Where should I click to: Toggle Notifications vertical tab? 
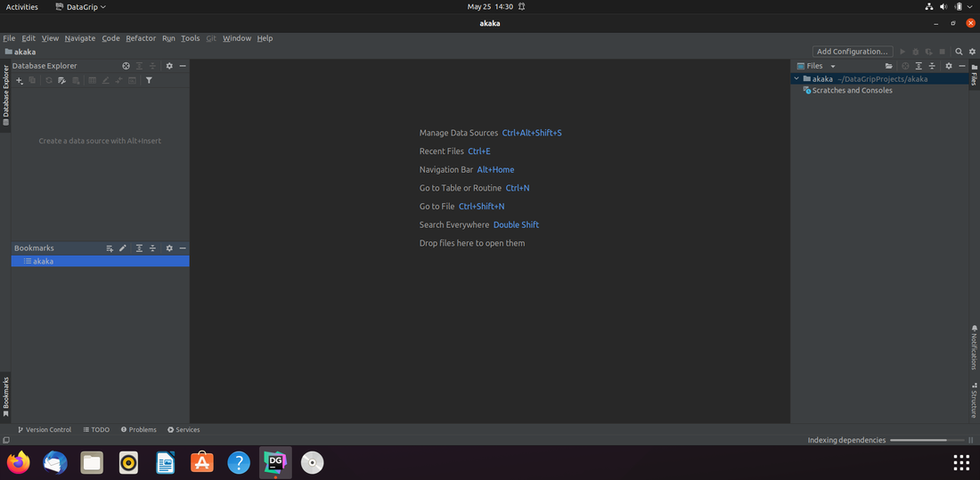pyautogui.click(x=974, y=347)
